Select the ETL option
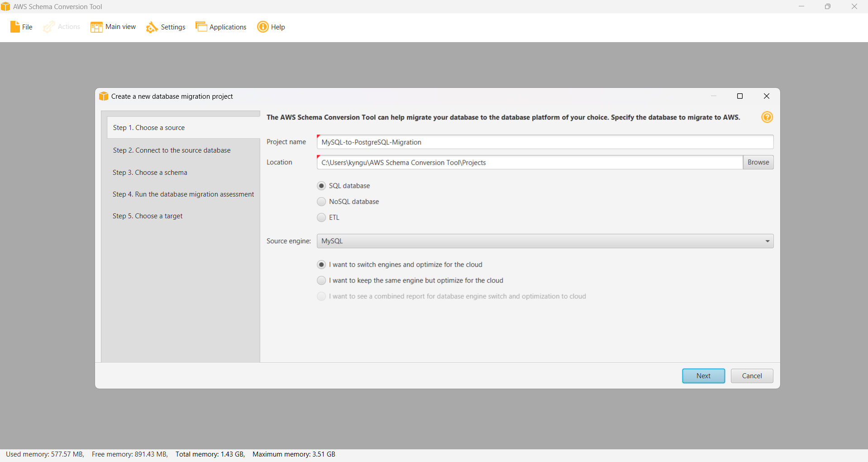Viewport: 868px width, 462px height. [321, 217]
